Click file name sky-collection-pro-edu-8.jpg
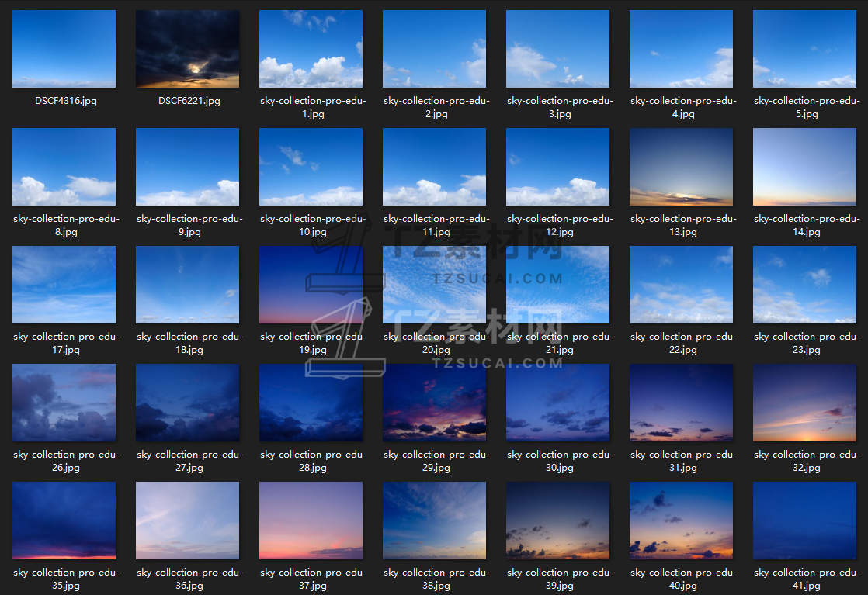Image resolution: width=868 pixels, height=595 pixels. [67, 225]
